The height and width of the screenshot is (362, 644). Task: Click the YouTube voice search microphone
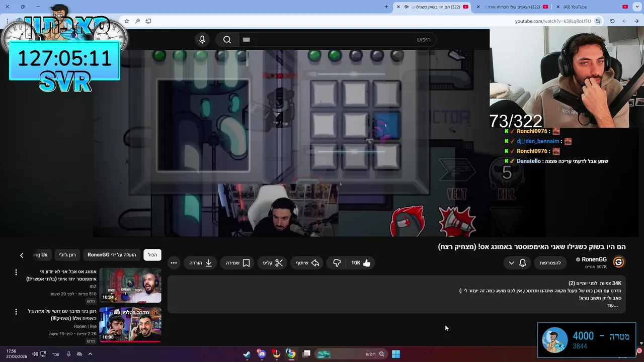(202, 40)
